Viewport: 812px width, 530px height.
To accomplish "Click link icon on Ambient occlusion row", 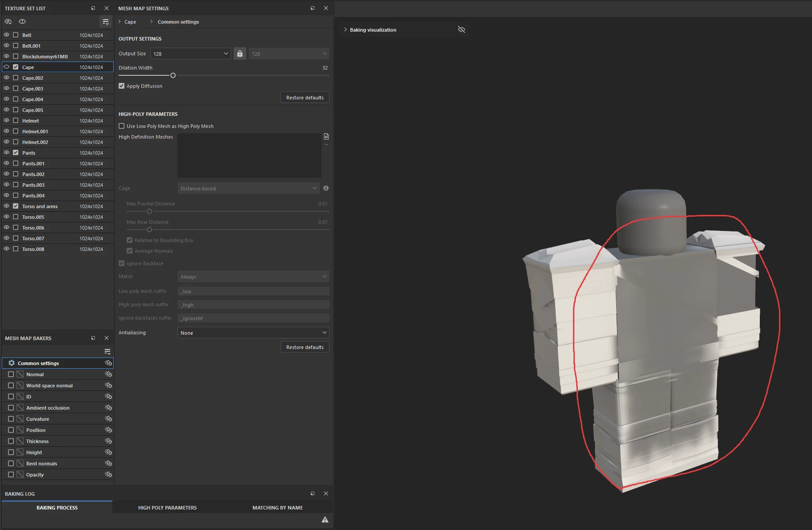I will click(108, 407).
